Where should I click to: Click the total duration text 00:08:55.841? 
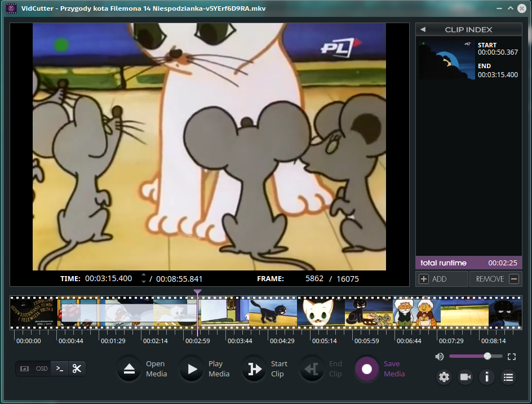point(179,279)
